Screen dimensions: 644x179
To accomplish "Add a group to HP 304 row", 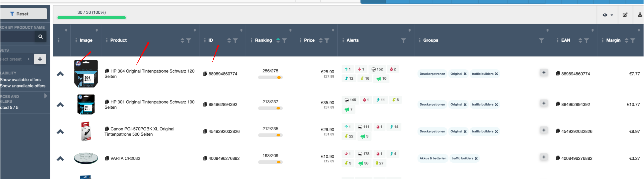I will tap(544, 72).
